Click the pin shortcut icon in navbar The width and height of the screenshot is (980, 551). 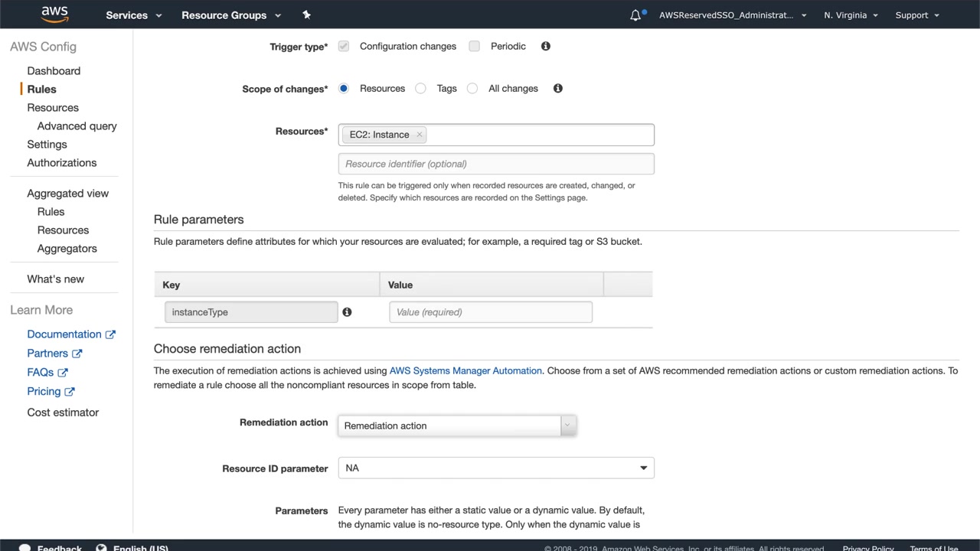(x=307, y=15)
